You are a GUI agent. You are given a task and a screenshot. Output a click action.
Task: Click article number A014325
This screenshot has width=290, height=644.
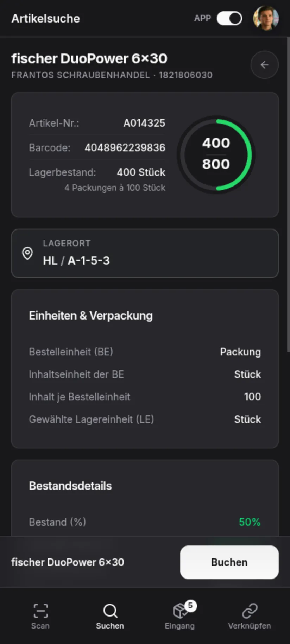[x=144, y=123]
